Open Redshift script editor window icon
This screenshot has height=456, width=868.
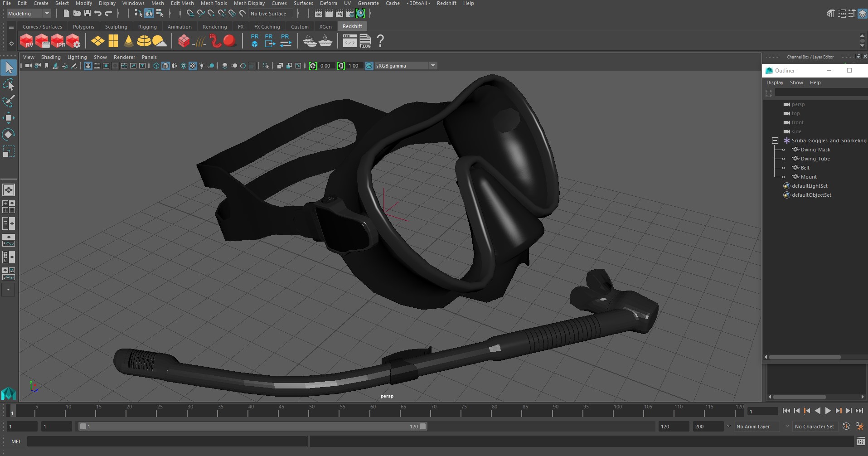pos(349,41)
